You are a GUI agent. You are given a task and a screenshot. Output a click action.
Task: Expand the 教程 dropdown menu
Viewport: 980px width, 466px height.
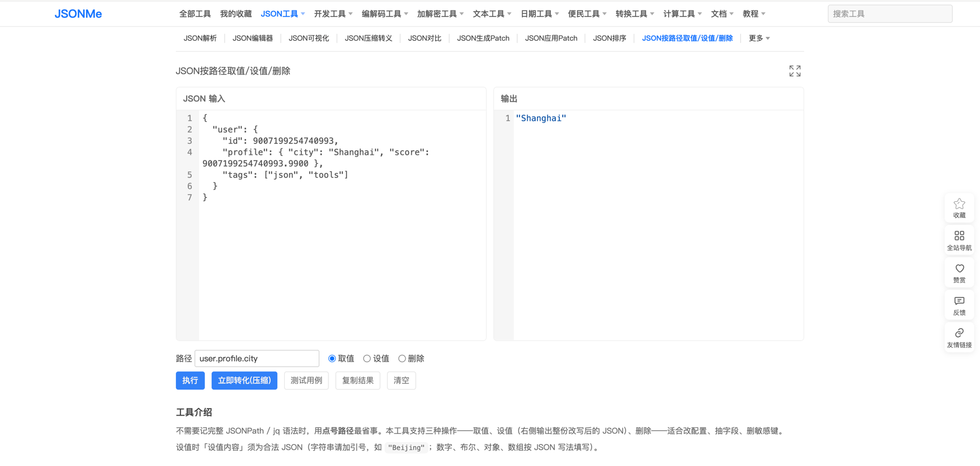click(754, 14)
